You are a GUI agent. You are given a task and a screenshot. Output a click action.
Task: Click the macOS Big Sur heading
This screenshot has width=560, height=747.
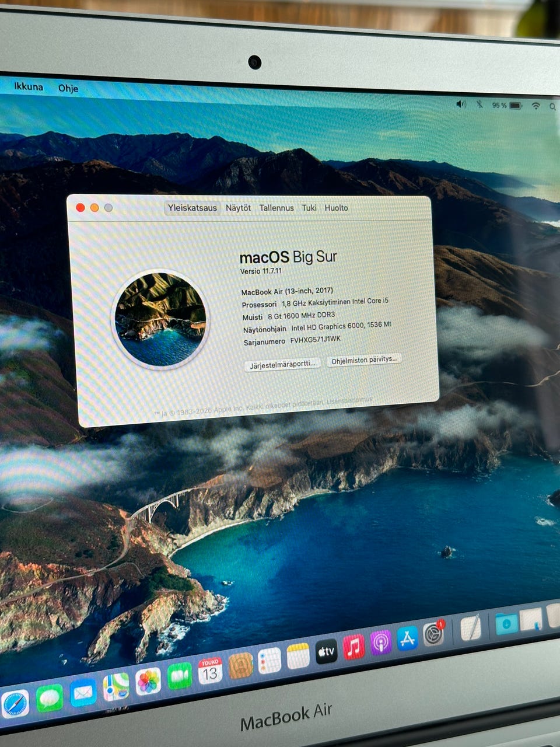pos(288,257)
